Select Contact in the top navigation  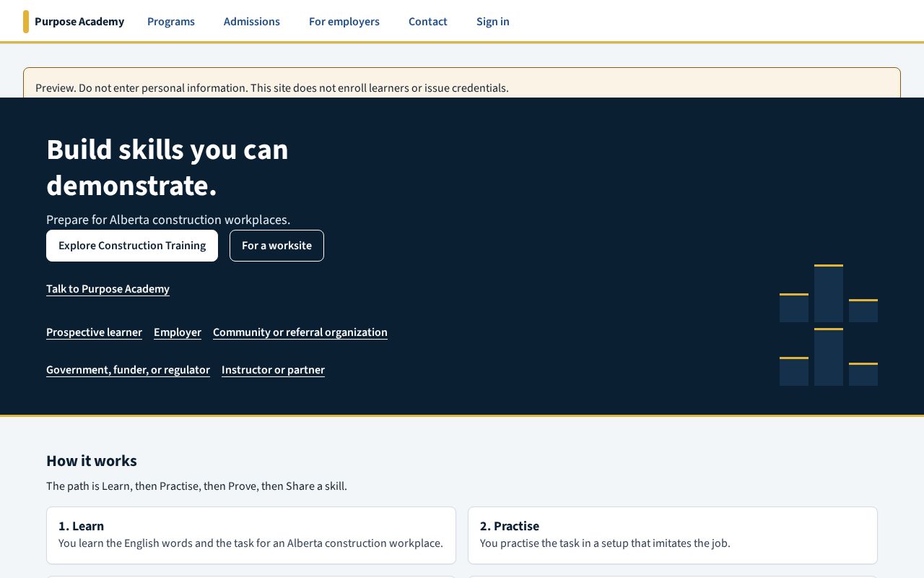click(x=428, y=22)
